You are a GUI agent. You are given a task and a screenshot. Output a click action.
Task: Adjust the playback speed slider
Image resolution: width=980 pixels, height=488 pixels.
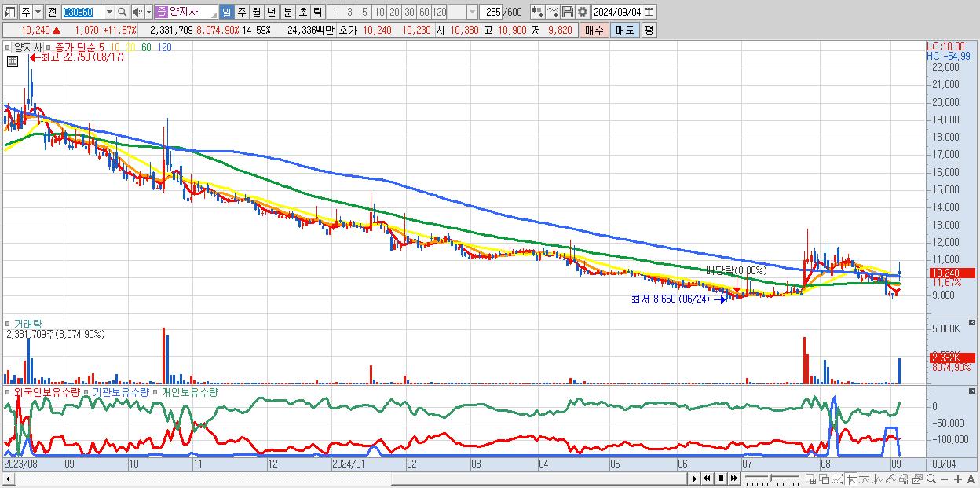[x=772, y=478]
